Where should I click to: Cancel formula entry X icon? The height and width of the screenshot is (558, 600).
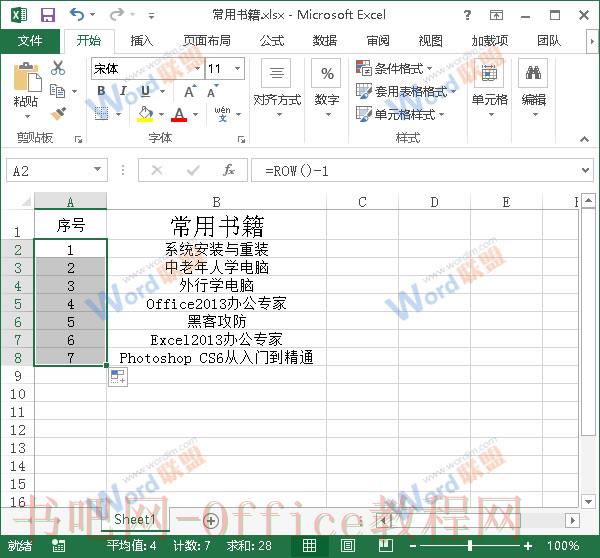point(157,170)
